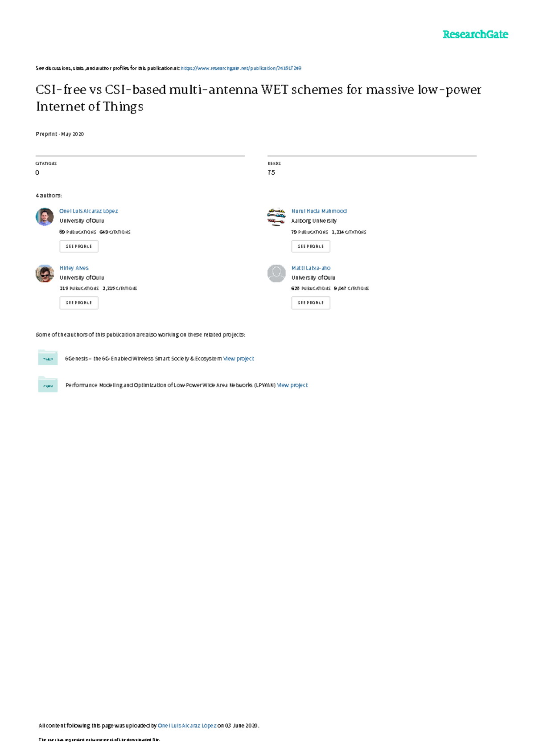The width and height of the screenshot is (535, 756).
Task: Click the LPWAN project folder icon
Action: (48, 384)
